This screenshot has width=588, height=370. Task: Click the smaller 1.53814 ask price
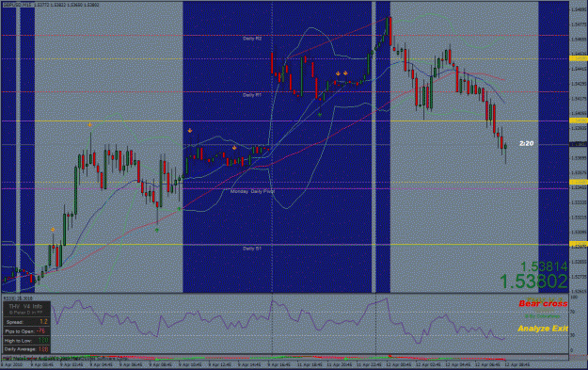[x=544, y=266]
